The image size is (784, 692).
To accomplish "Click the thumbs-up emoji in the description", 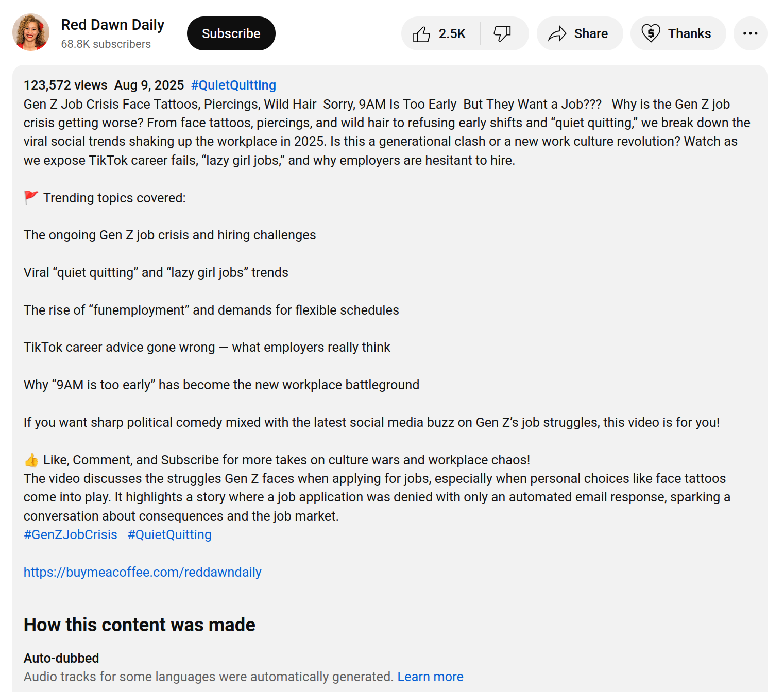I will 31,460.
